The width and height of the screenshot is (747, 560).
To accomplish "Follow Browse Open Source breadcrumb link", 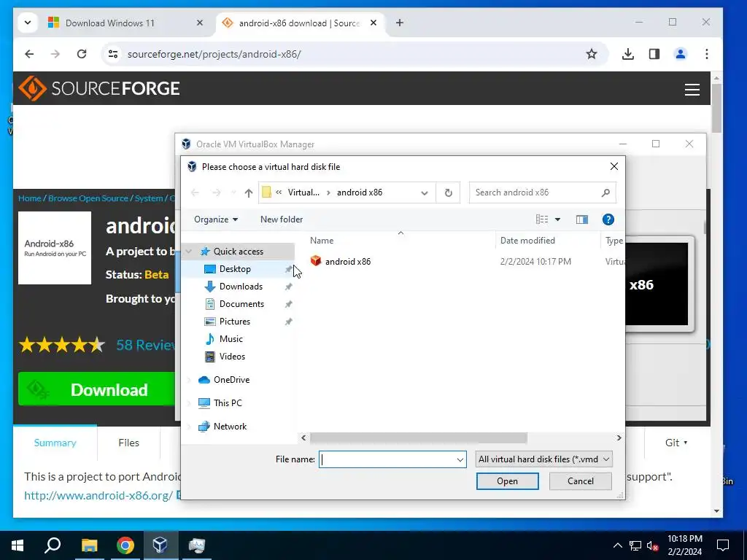I will point(88,198).
